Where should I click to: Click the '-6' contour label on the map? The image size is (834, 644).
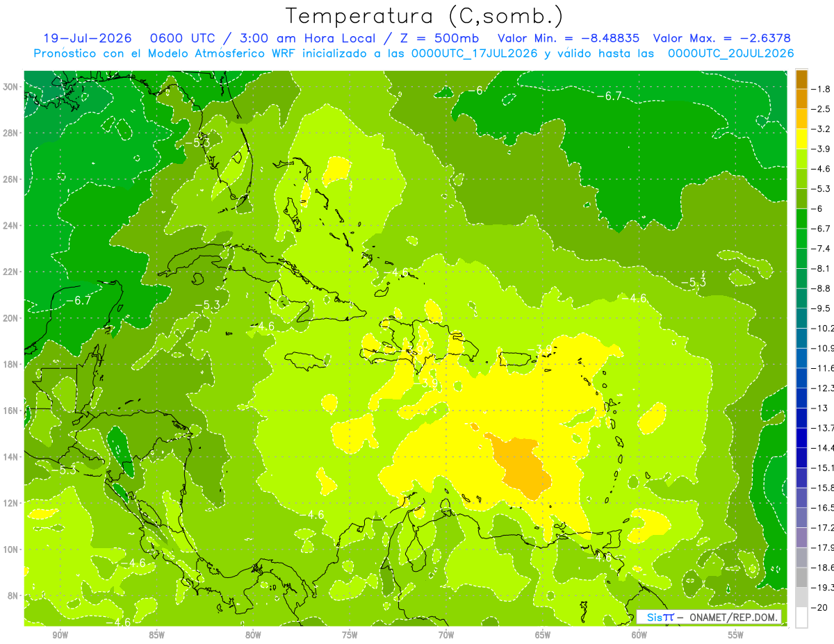pos(475,90)
